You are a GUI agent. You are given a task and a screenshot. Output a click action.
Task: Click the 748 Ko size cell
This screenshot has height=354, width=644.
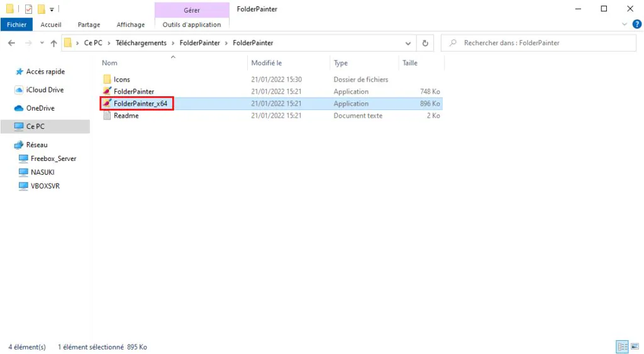point(430,91)
